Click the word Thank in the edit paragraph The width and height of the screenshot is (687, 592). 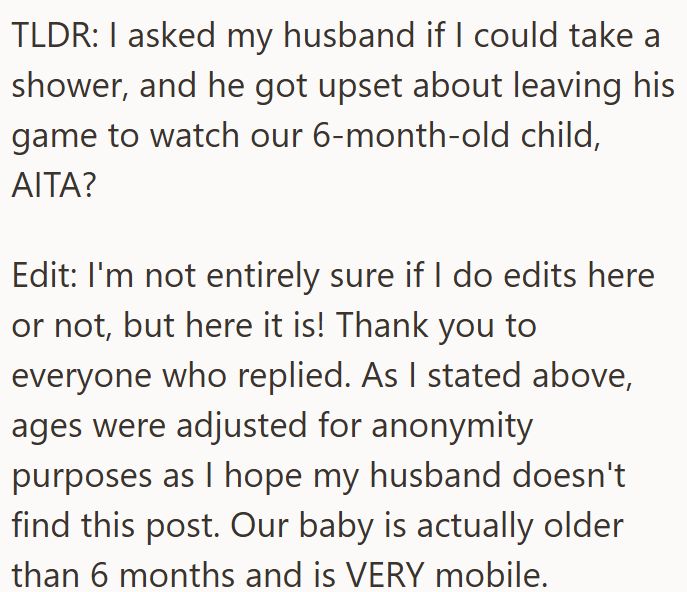(x=382, y=326)
